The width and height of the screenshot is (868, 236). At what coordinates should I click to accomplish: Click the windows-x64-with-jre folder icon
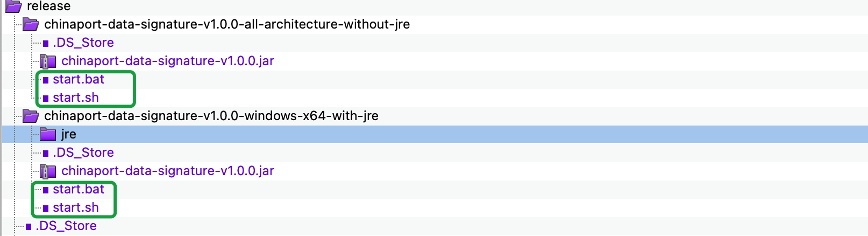pos(31,116)
